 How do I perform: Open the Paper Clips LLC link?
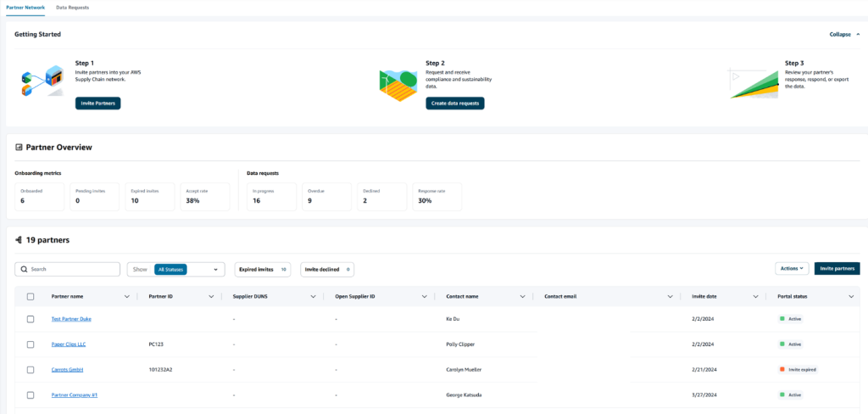point(69,344)
